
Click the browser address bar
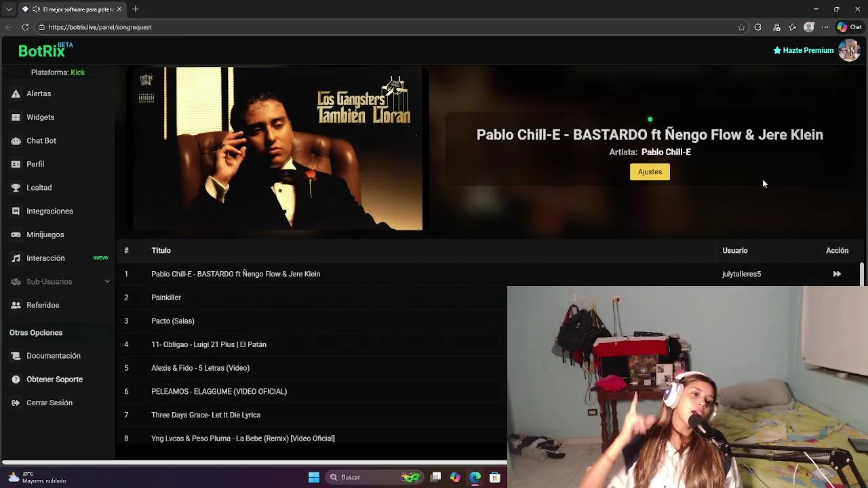tap(387, 27)
